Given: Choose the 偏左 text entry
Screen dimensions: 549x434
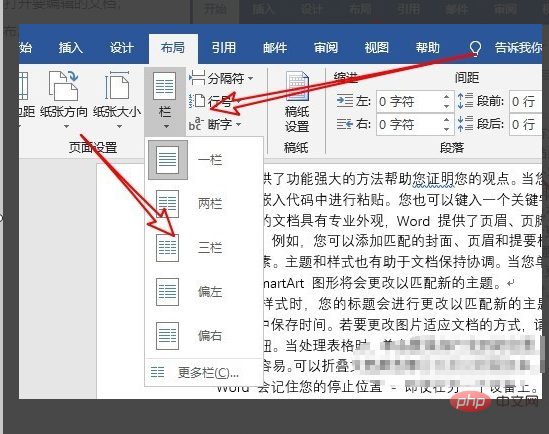Looking at the screenshot, I should [x=210, y=292].
